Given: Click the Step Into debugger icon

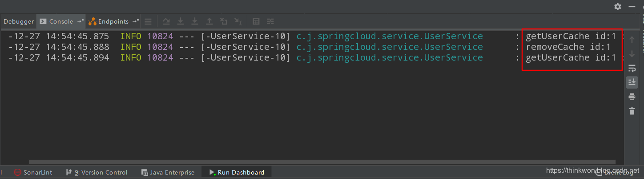Looking at the screenshot, I should pyautogui.click(x=180, y=21).
